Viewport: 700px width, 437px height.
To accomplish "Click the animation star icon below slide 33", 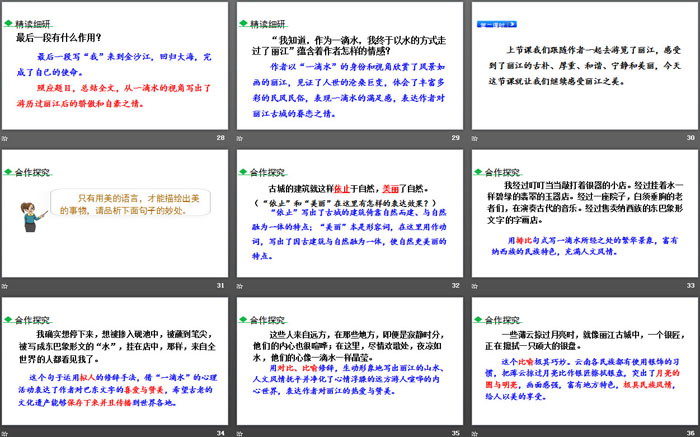I will [474, 285].
